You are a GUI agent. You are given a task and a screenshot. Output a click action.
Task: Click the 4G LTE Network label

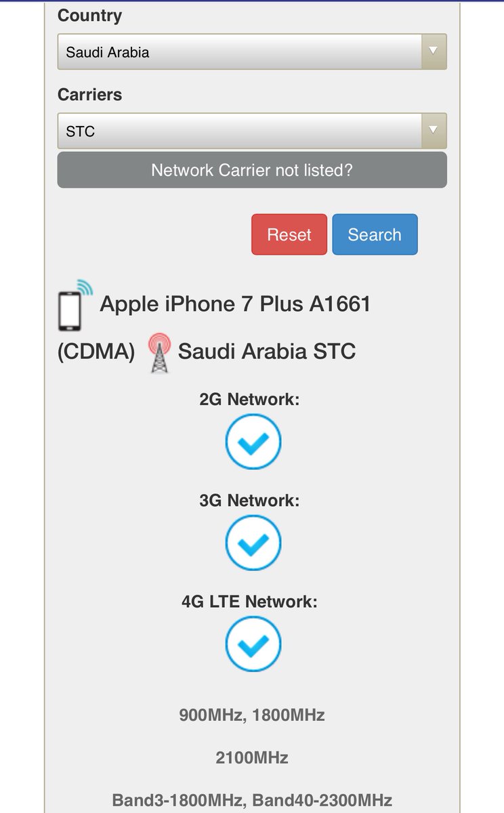(x=249, y=601)
